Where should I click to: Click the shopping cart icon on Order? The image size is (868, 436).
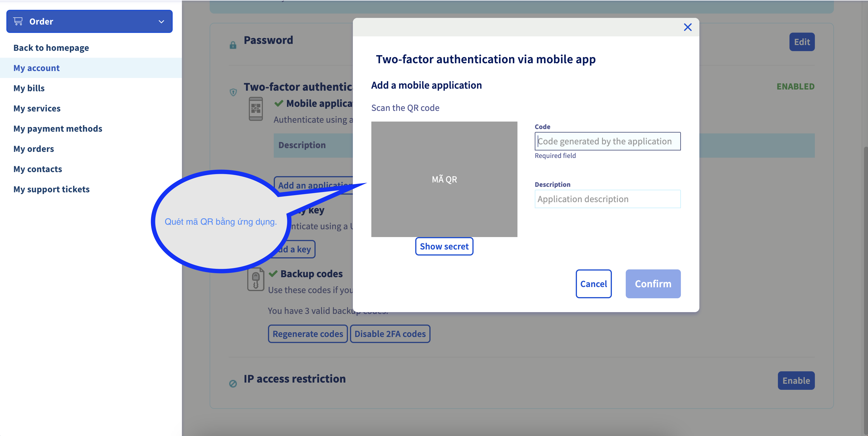click(x=18, y=21)
